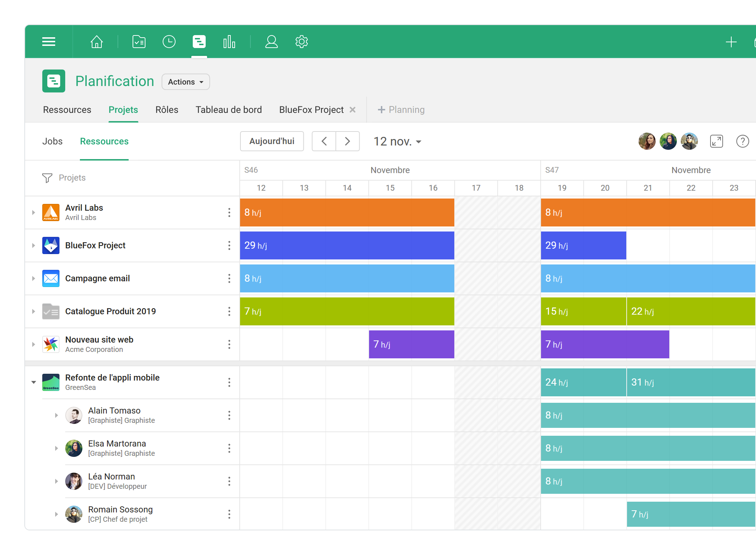Click the fullscreen expand icon
756x554 pixels.
(x=717, y=141)
